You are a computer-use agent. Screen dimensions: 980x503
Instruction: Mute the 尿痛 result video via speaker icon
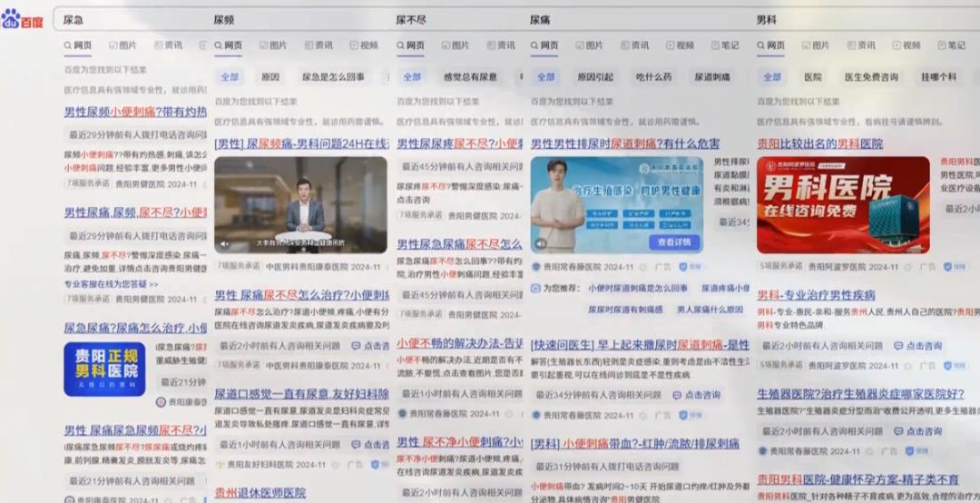[x=541, y=243]
